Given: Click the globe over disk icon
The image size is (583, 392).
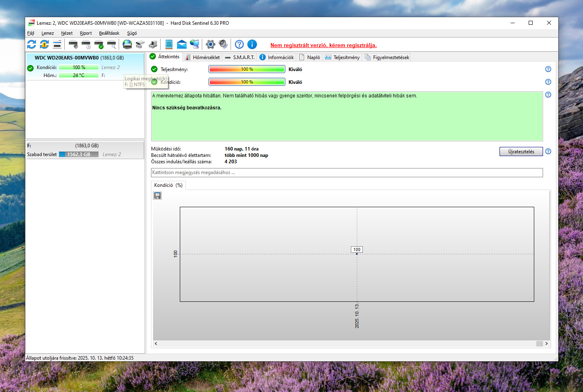Looking at the screenshot, I should point(127,44).
